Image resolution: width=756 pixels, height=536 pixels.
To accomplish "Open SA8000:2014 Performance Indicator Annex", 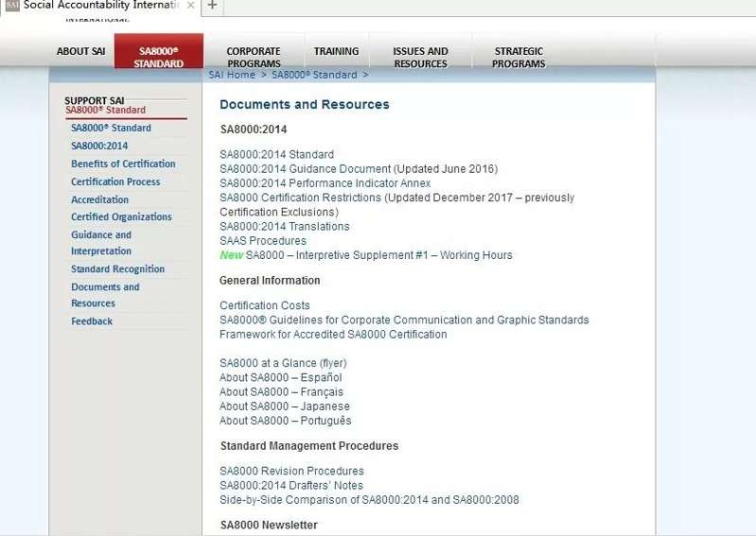I will click(325, 183).
